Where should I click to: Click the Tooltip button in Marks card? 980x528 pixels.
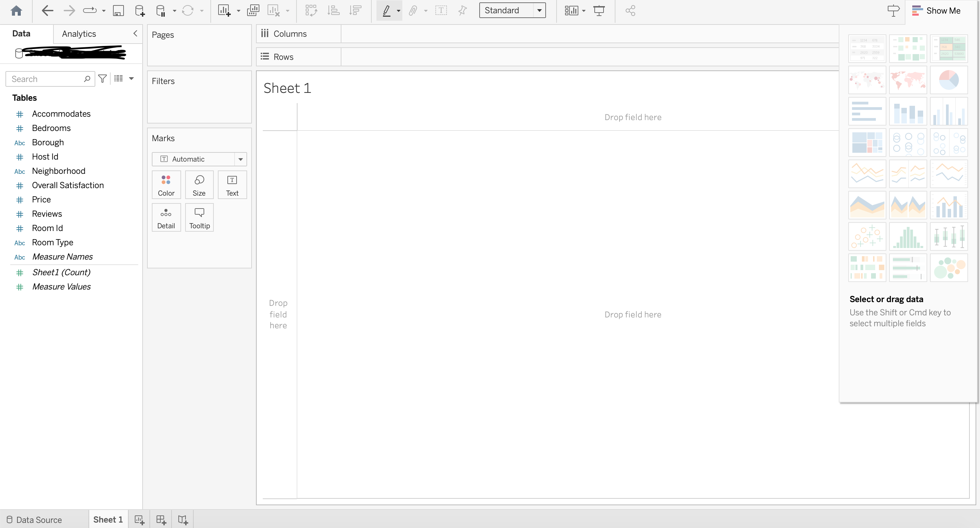point(199,217)
